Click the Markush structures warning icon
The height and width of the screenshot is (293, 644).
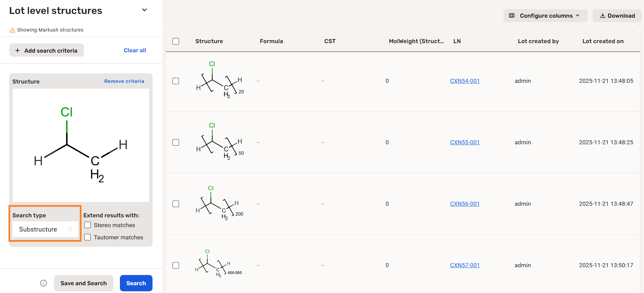(12, 30)
